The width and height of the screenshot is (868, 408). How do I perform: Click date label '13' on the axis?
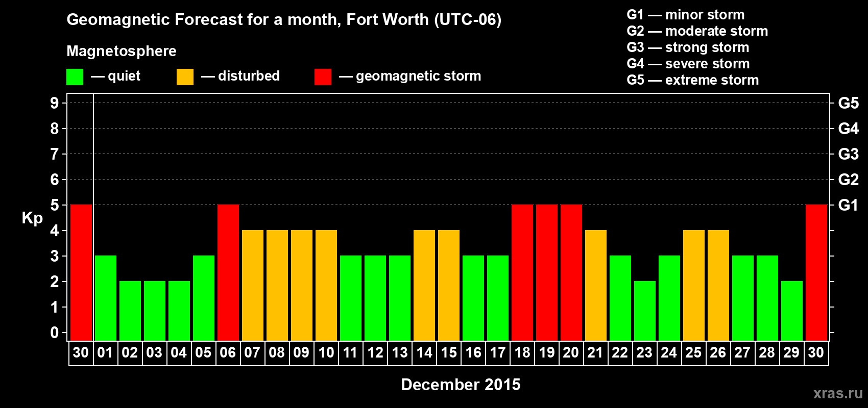point(399,352)
